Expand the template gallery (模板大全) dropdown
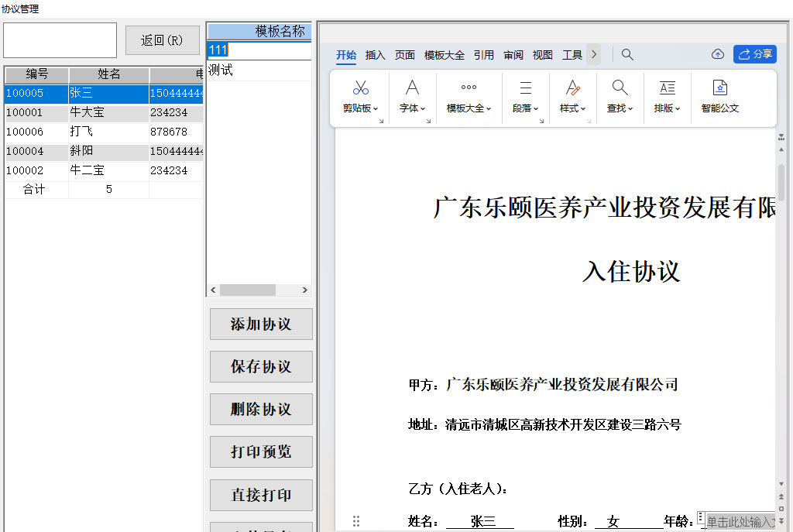Viewport: 793px width, 532px height. pyautogui.click(x=469, y=108)
